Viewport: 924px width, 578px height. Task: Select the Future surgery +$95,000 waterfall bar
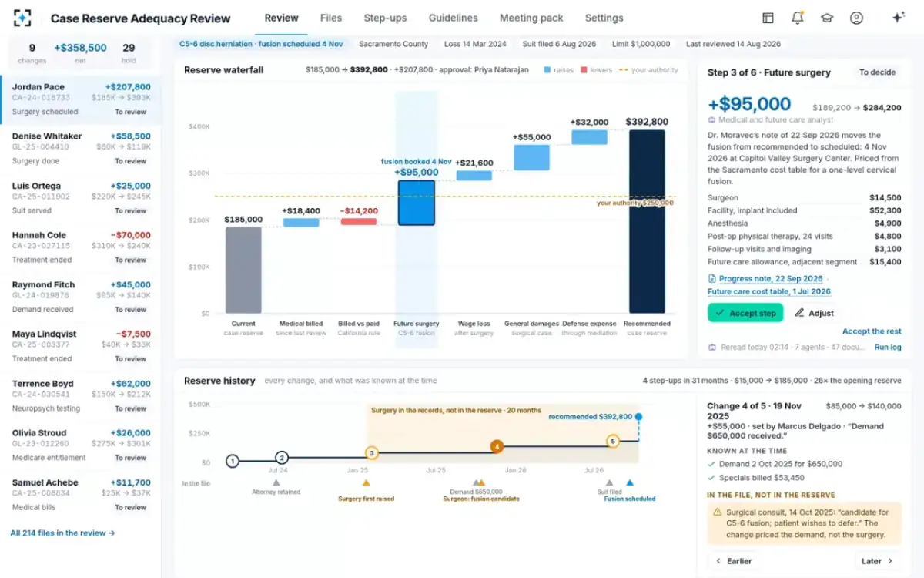tap(417, 203)
